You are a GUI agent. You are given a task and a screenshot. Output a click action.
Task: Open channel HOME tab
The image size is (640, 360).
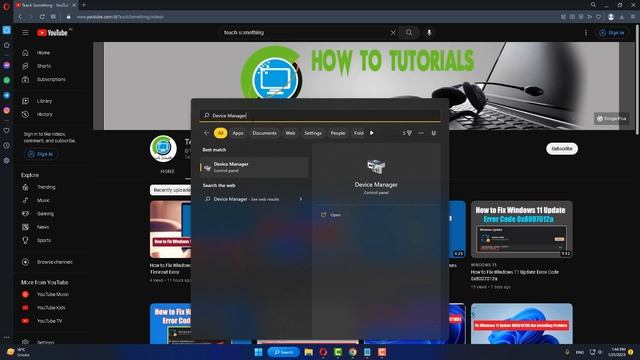point(167,171)
